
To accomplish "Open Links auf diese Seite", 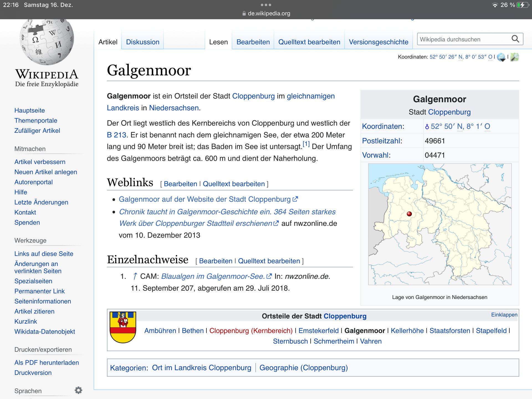I will tap(44, 254).
